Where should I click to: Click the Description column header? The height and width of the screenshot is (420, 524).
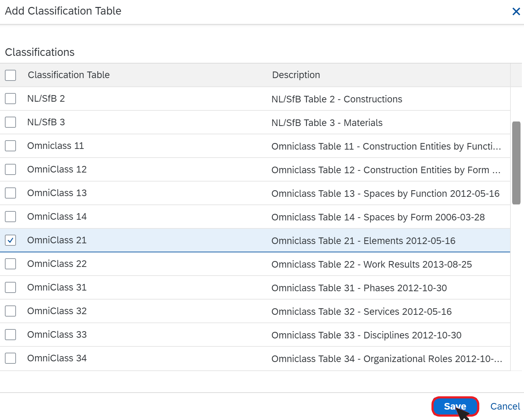tap(296, 75)
